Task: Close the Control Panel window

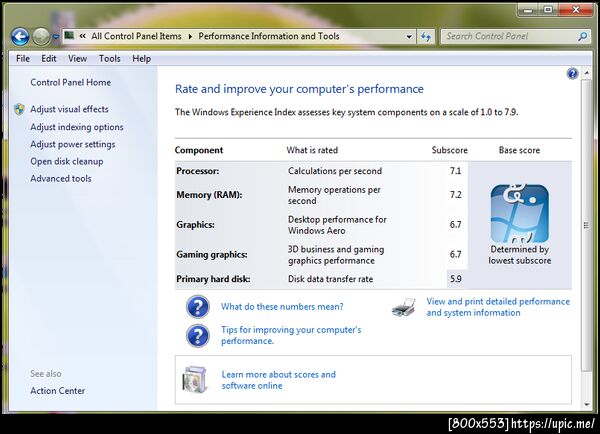Action: (x=576, y=10)
